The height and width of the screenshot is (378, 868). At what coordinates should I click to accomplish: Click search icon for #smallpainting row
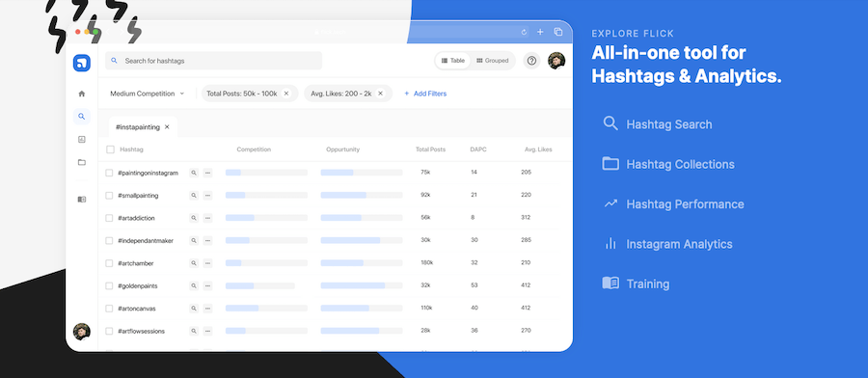[194, 196]
